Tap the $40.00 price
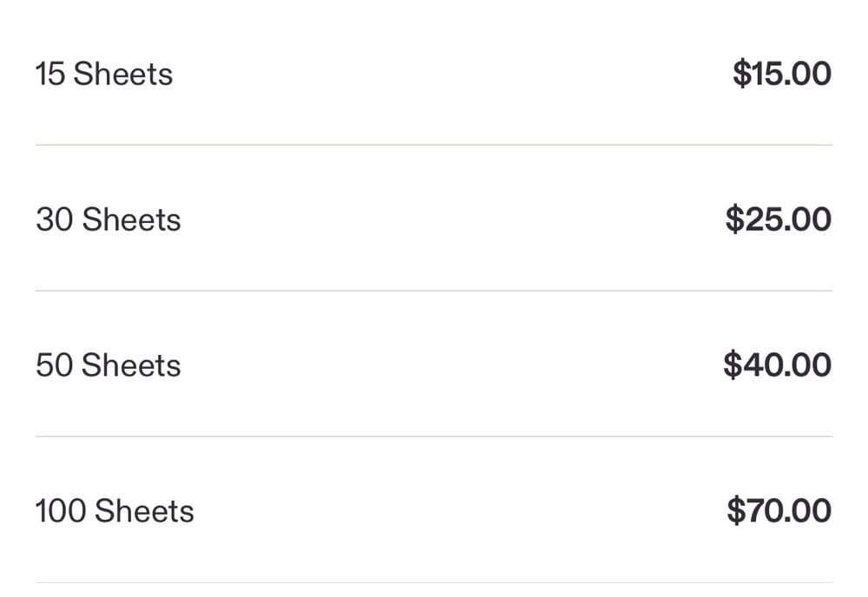Viewport: 868px width, 597px height. tap(778, 365)
